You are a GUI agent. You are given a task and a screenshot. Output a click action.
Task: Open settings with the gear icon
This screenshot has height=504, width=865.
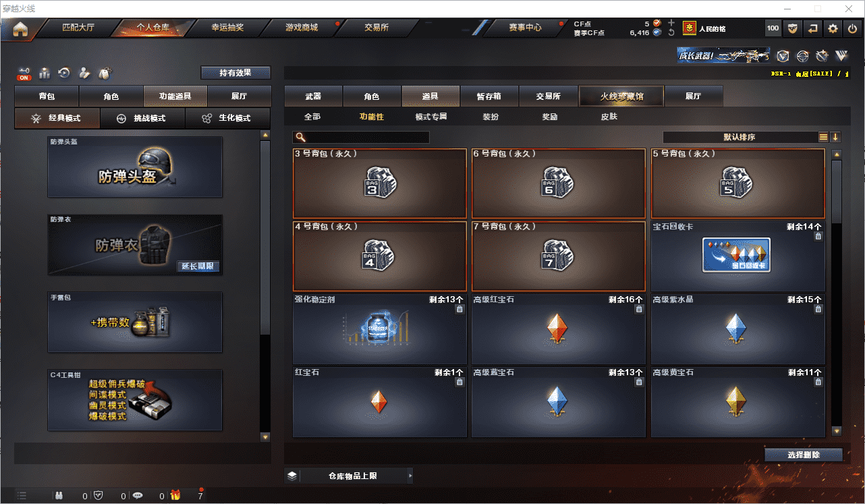[x=833, y=28]
